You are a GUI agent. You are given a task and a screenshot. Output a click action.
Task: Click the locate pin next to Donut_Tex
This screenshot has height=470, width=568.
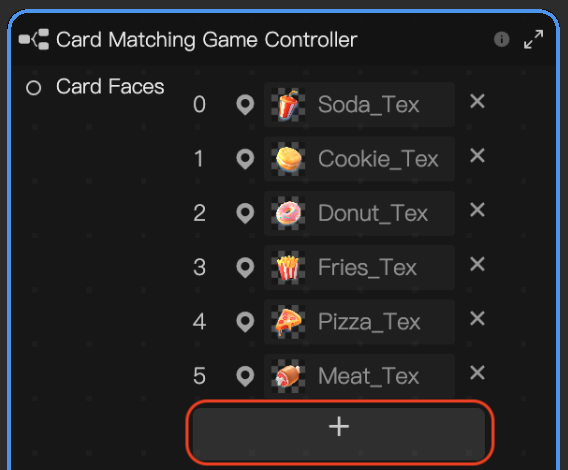245,213
